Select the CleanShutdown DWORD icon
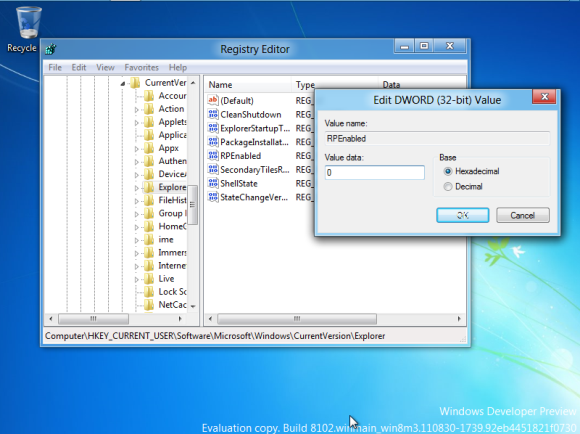 click(x=213, y=114)
